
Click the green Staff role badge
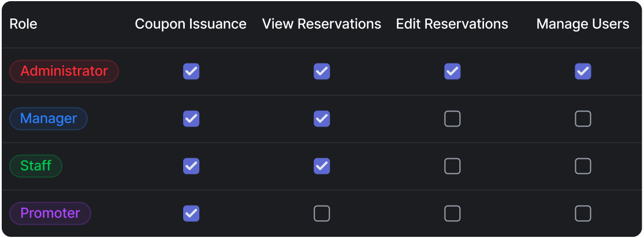pyautogui.click(x=36, y=166)
